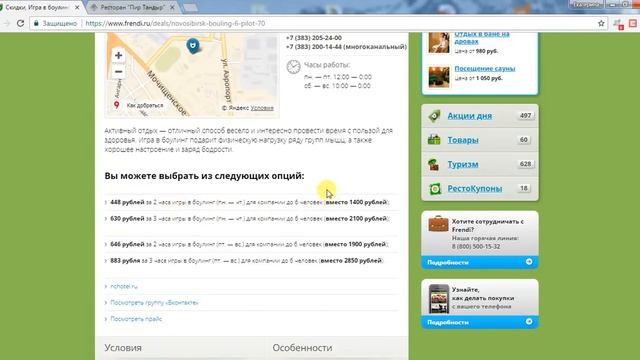The width and height of the screenshot is (640, 360).
Task: Click the 60 count badge for Товары
Action: 524,140
